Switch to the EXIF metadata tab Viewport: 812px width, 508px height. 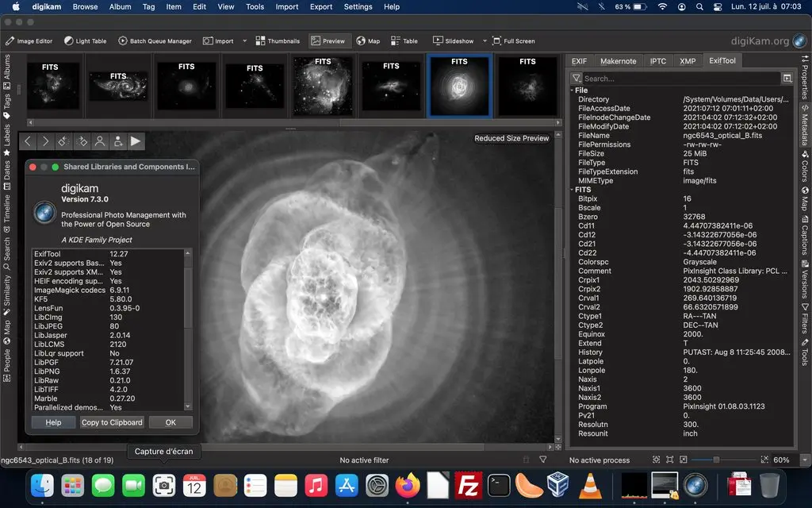coord(579,61)
